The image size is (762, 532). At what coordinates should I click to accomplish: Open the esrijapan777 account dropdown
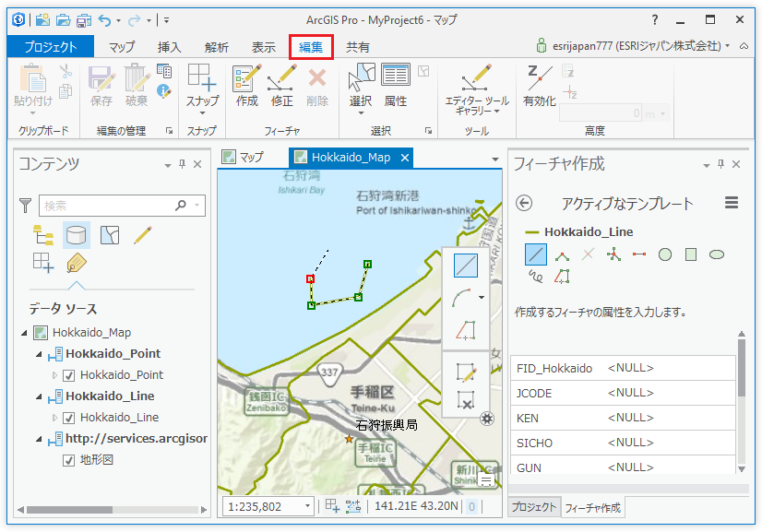coord(728,46)
